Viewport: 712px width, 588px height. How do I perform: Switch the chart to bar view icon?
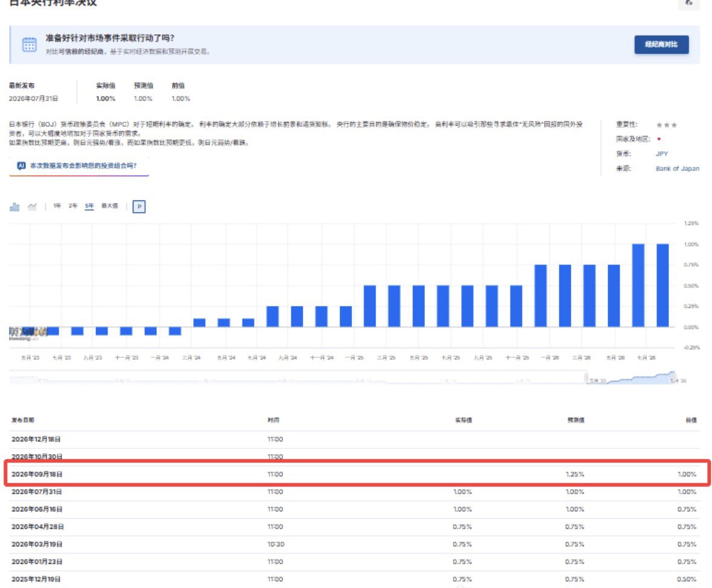(14, 207)
